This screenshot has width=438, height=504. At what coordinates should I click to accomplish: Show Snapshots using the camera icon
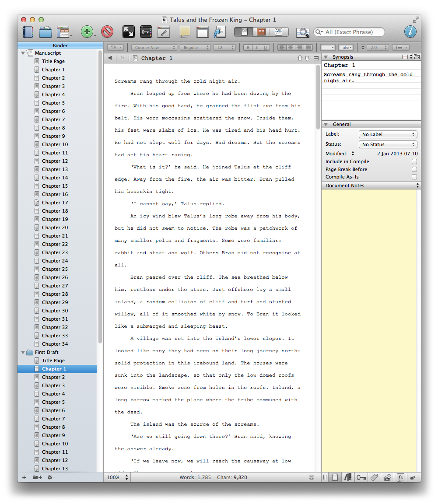coord(387,477)
